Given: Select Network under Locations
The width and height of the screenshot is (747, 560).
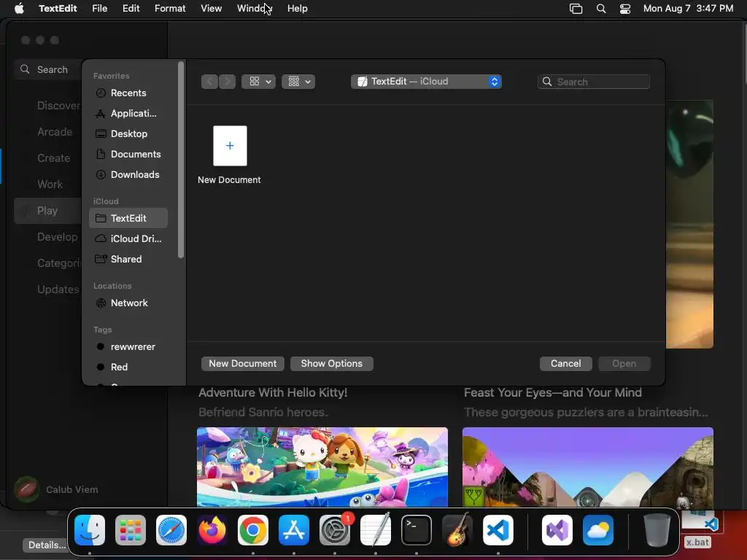Looking at the screenshot, I should coord(128,303).
